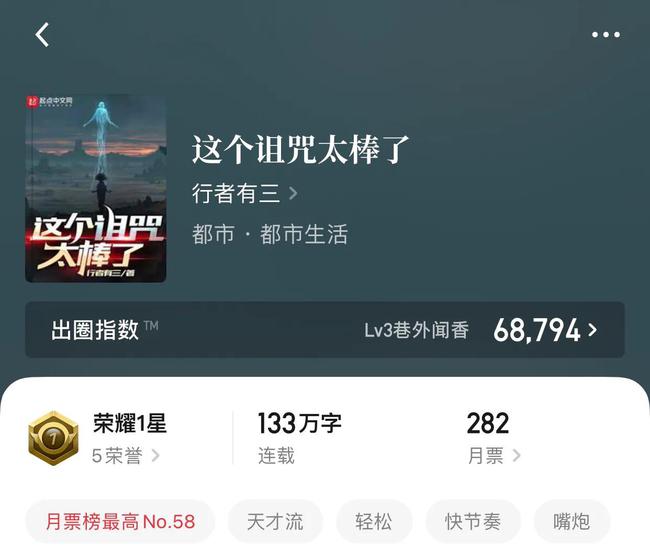
Task: Expand author 行者有三 chevron
Action: 293,193
